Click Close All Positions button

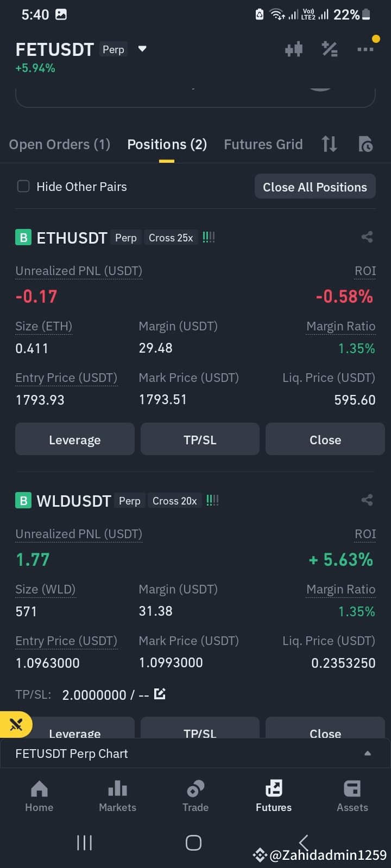tap(315, 187)
